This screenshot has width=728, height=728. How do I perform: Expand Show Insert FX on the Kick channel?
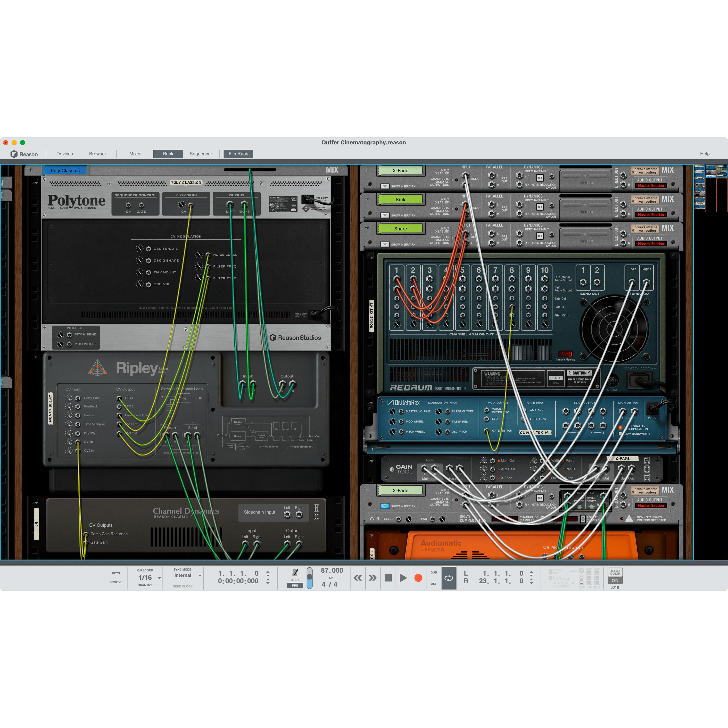(385, 215)
